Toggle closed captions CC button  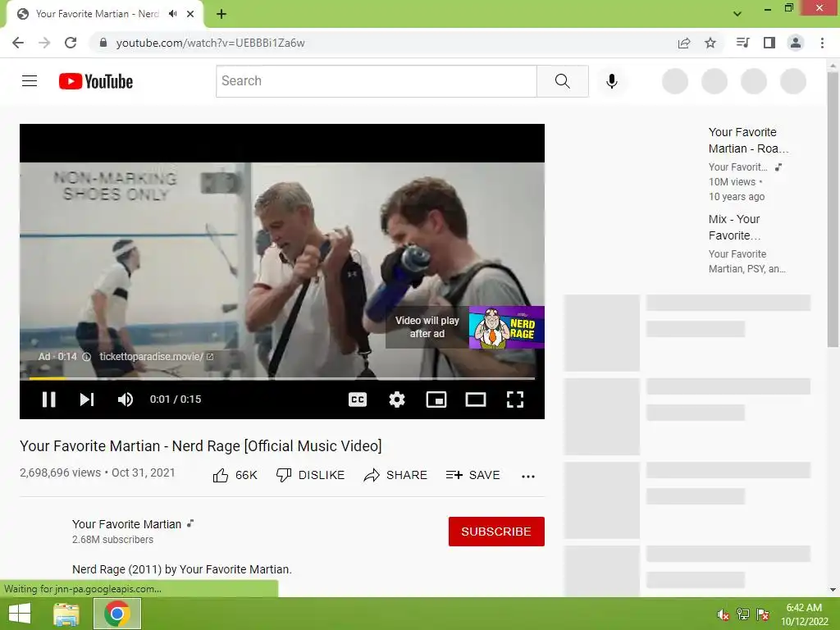tap(358, 399)
